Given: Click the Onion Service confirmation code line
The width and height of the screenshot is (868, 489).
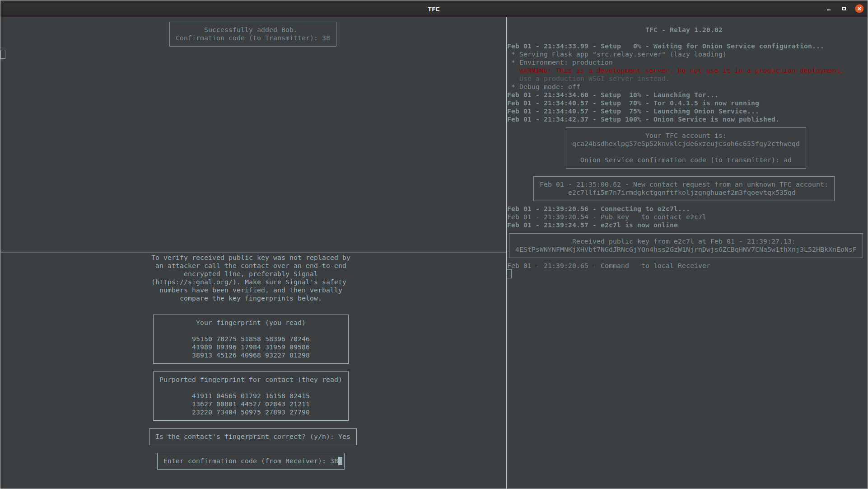Looking at the screenshot, I should [x=686, y=160].
